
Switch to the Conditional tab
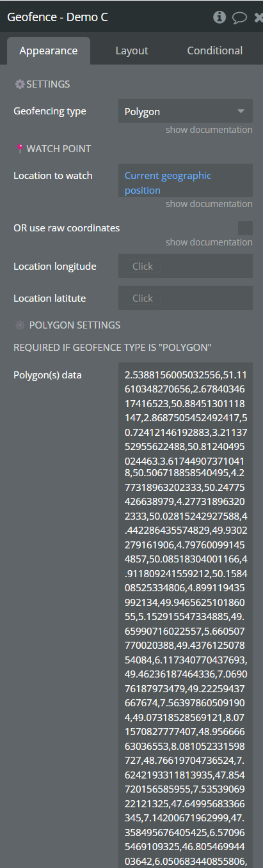click(x=214, y=50)
